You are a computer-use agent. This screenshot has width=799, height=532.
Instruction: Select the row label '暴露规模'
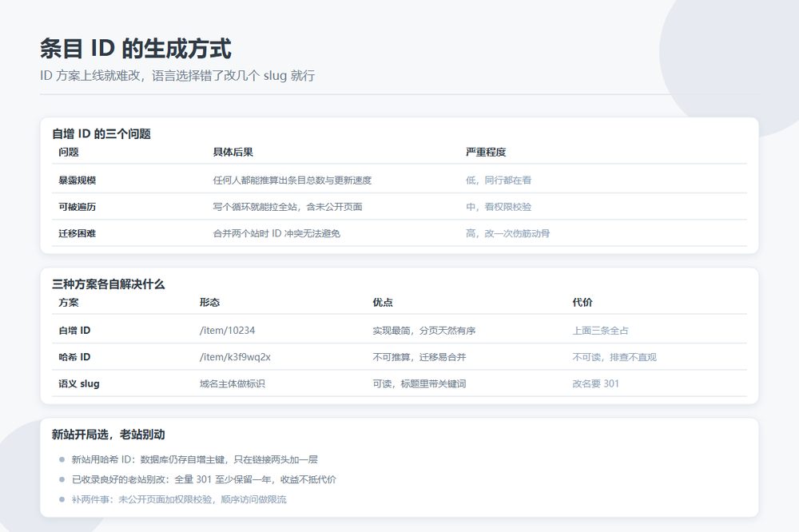tap(77, 180)
